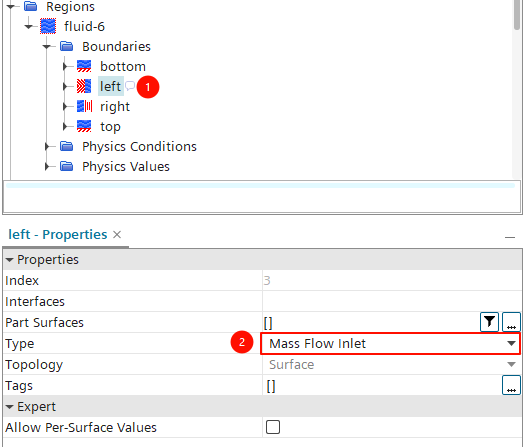The image size is (524, 447).
Task: Open the Part Surfaces ellipsis editor button
Action: [511, 322]
